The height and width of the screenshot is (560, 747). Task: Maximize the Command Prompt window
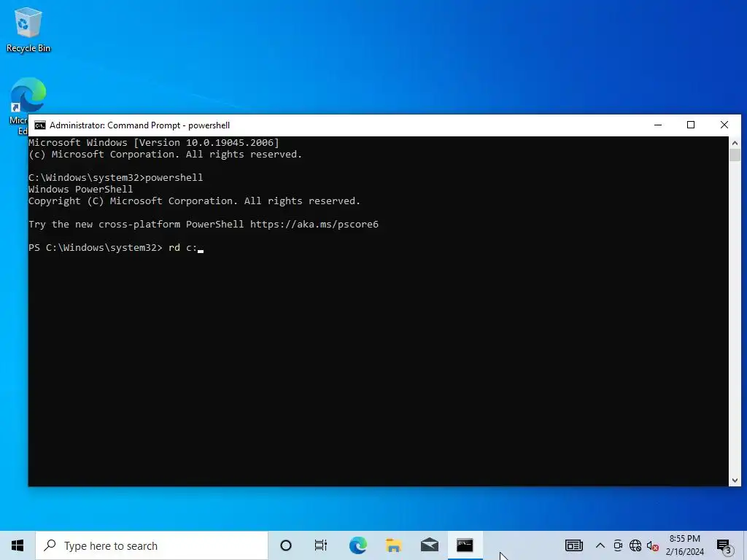tap(691, 125)
